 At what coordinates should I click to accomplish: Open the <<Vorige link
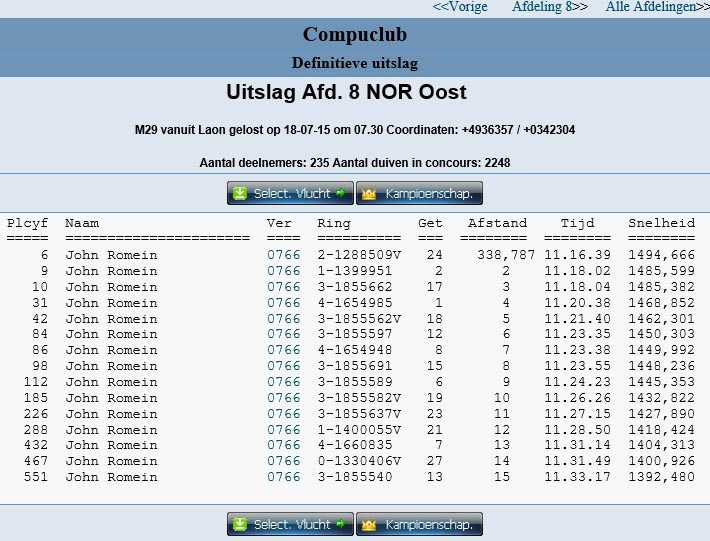[460, 7]
